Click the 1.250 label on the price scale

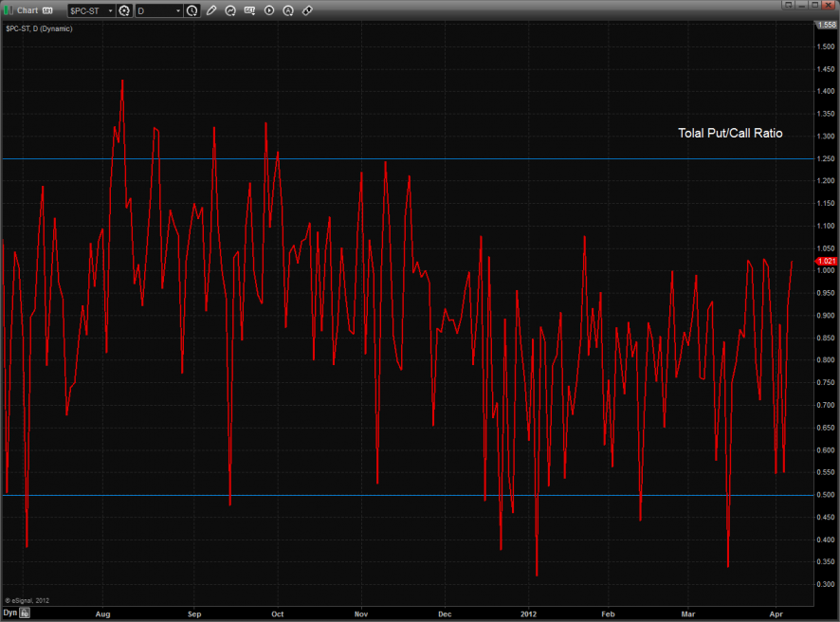coord(826,158)
